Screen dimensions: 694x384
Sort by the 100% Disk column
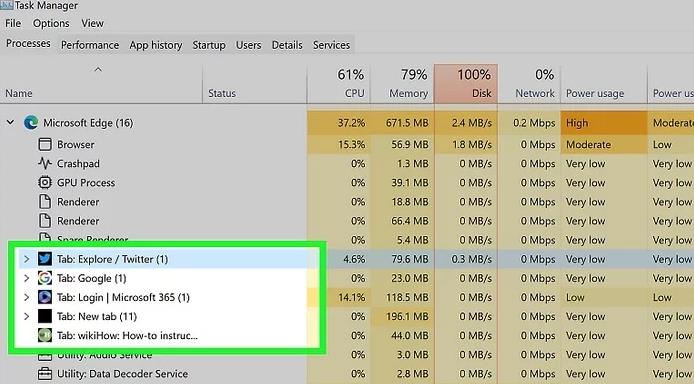[466, 84]
